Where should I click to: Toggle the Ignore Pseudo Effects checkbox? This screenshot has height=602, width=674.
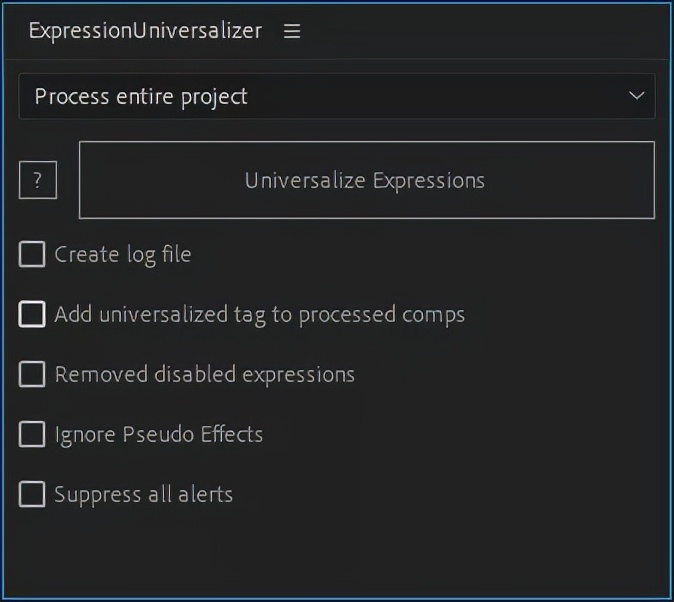point(32,434)
